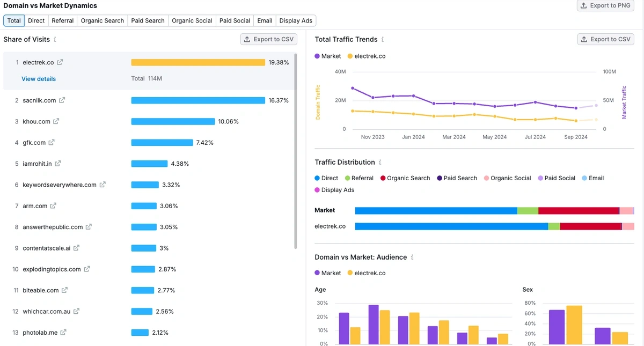
Task: Toggle Paid Search in Traffic Distribution legend
Action: [x=457, y=178]
